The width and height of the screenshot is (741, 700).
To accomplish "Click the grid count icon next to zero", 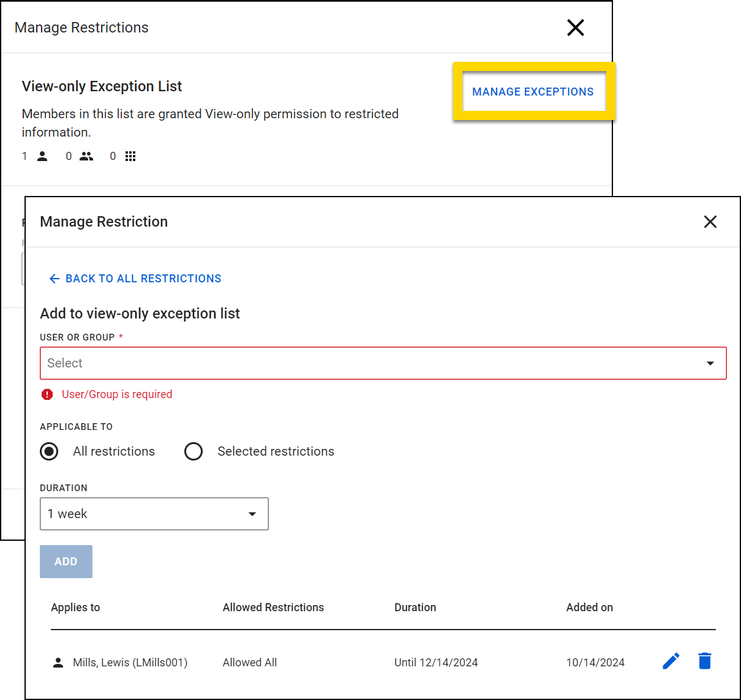I will point(130,156).
